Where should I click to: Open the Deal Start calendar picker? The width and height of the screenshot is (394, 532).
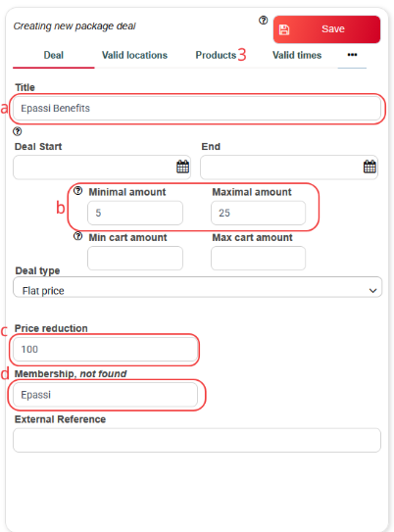coord(182,167)
